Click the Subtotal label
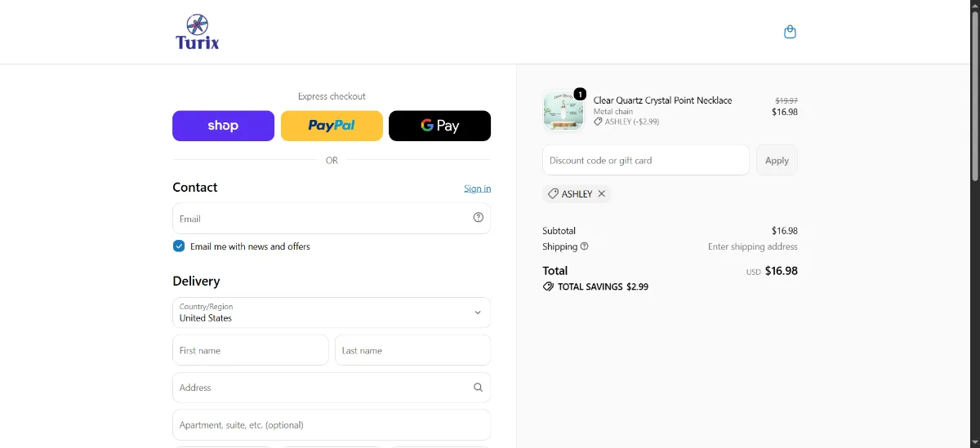 (x=559, y=231)
